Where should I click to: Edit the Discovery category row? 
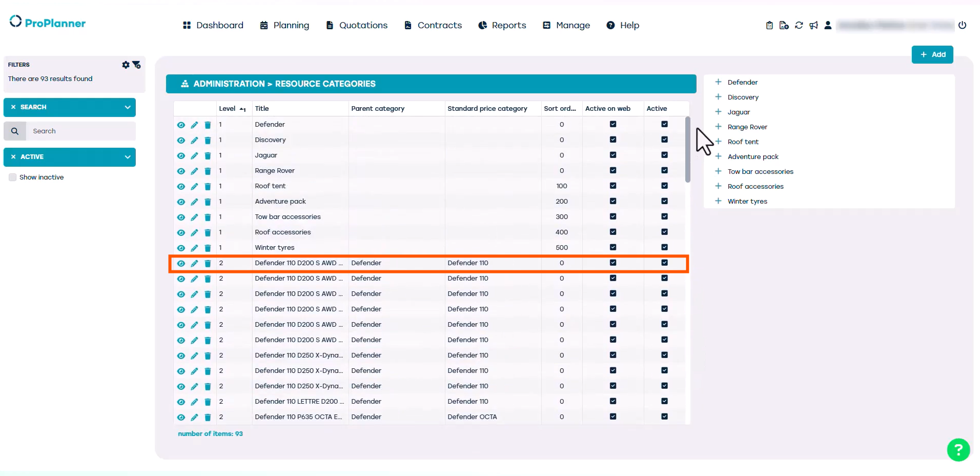click(194, 140)
